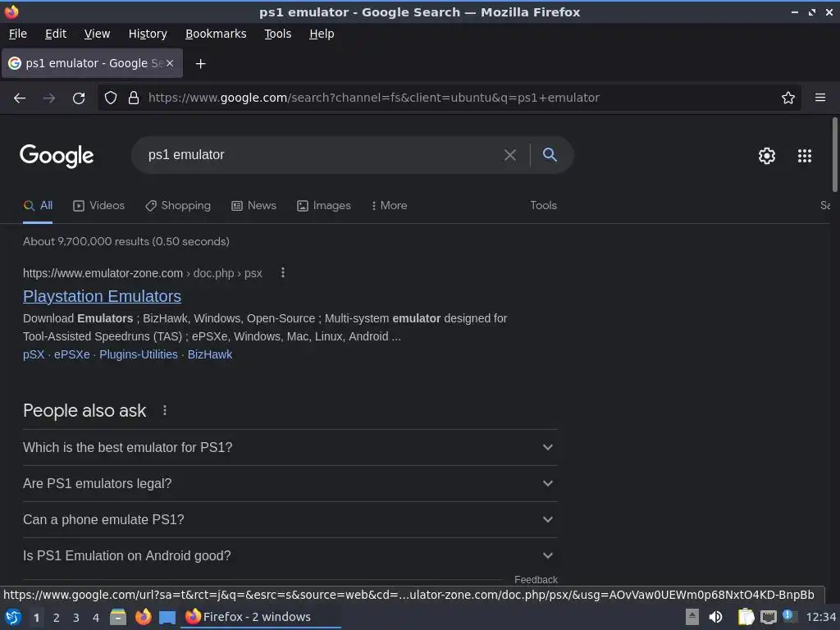The width and height of the screenshot is (840, 630).
Task: Open Google quick settings gear
Action: [767, 156]
